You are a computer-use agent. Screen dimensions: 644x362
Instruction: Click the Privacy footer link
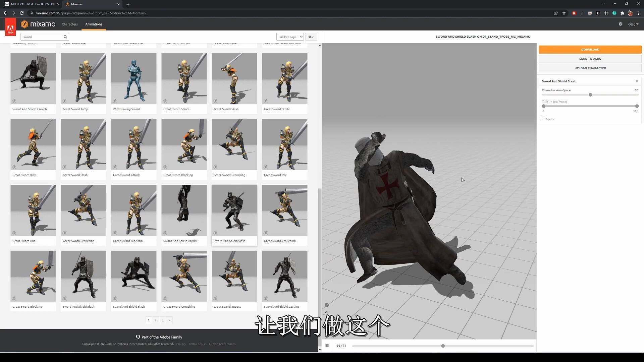pyautogui.click(x=181, y=344)
